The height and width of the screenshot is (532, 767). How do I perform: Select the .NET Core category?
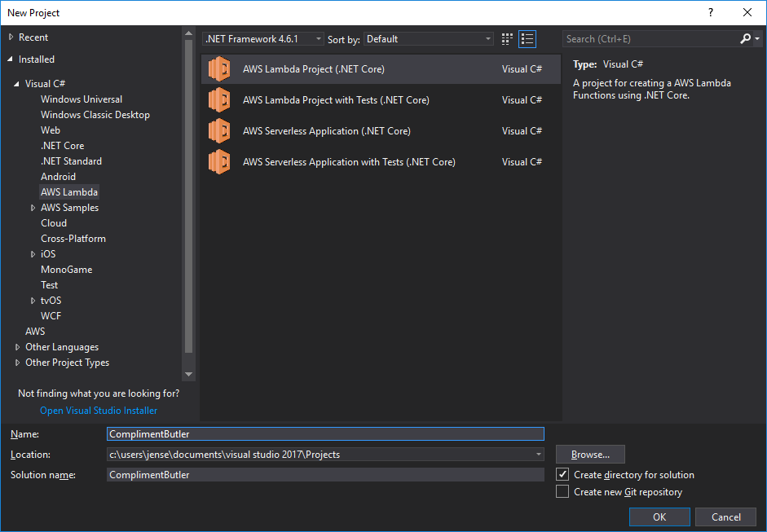tap(63, 146)
